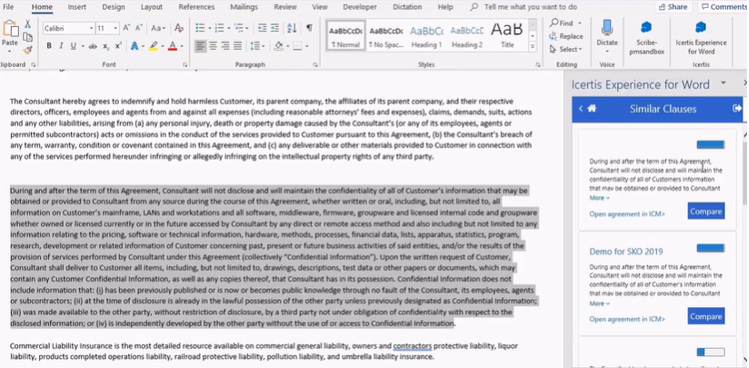Go back with Icertis pane back arrow
749x368 pixels.
click(x=580, y=108)
